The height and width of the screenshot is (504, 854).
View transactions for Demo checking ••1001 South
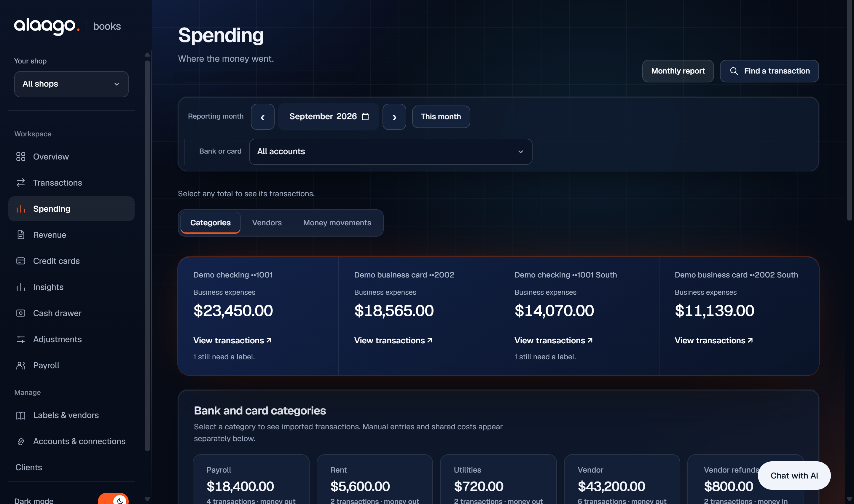pos(553,340)
